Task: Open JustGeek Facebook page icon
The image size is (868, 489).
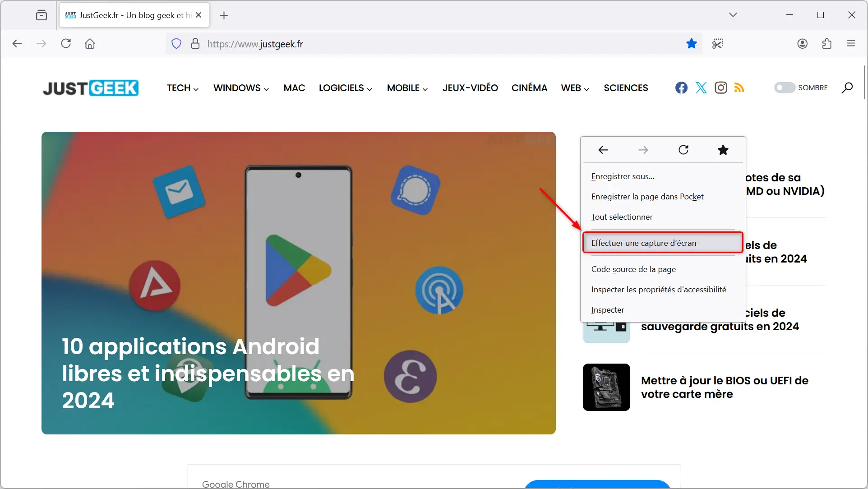Action: 681,88
